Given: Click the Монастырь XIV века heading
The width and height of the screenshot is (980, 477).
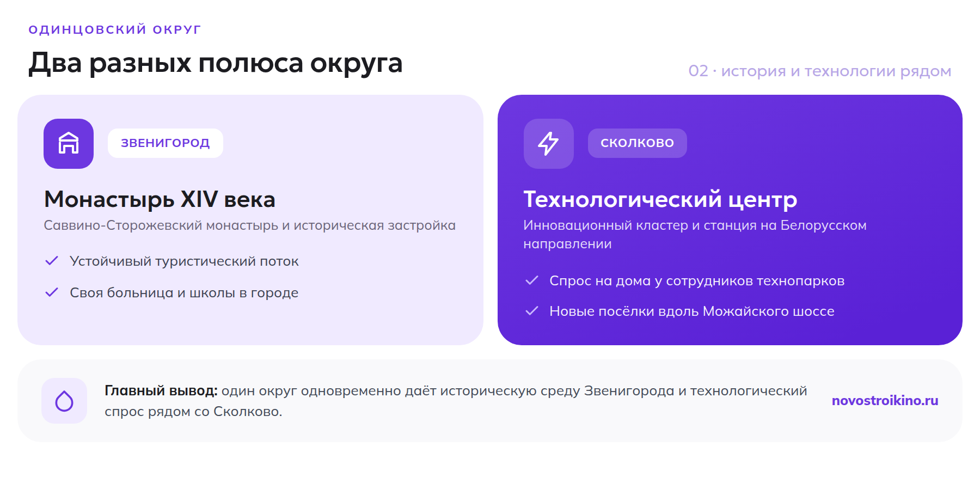Looking at the screenshot, I should pos(160,199).
